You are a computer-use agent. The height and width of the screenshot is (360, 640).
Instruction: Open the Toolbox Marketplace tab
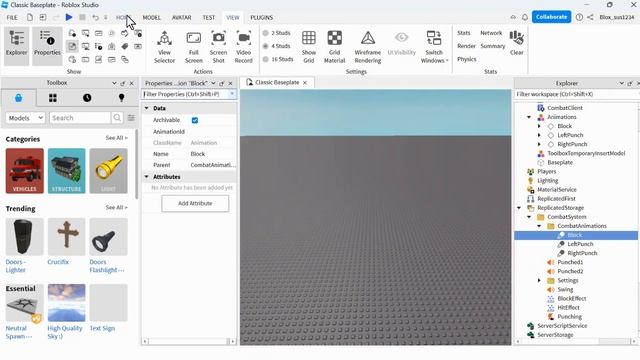click(x=18, y=98)
